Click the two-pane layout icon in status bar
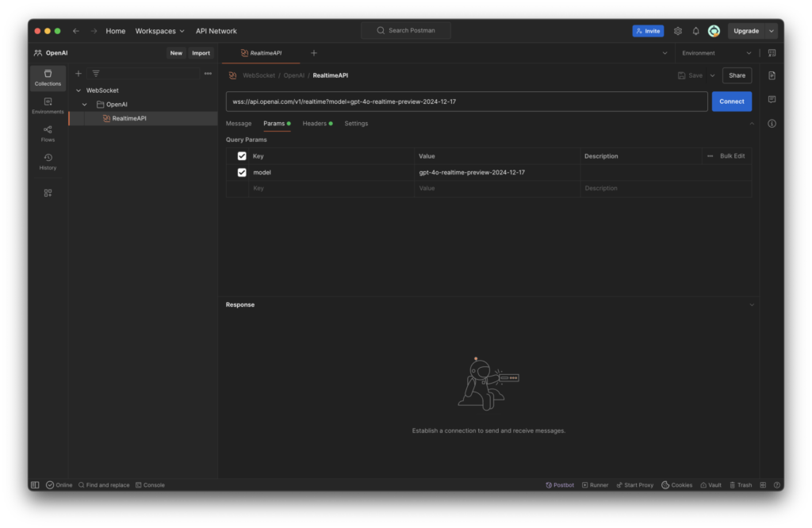This screenshot has height=528, width=812. (x=763, y=485)
